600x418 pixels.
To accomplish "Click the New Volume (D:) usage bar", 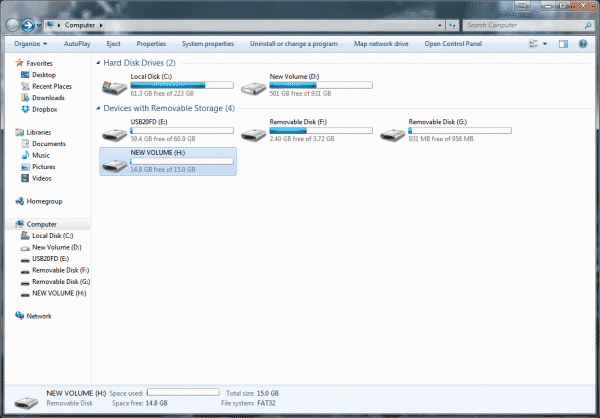I will pos(321,85).
